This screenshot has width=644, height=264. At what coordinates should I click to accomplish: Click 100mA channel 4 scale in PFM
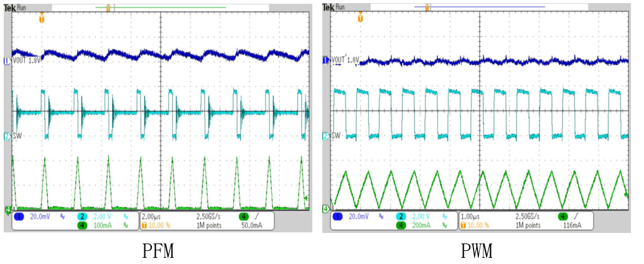[x=103, y=224]
